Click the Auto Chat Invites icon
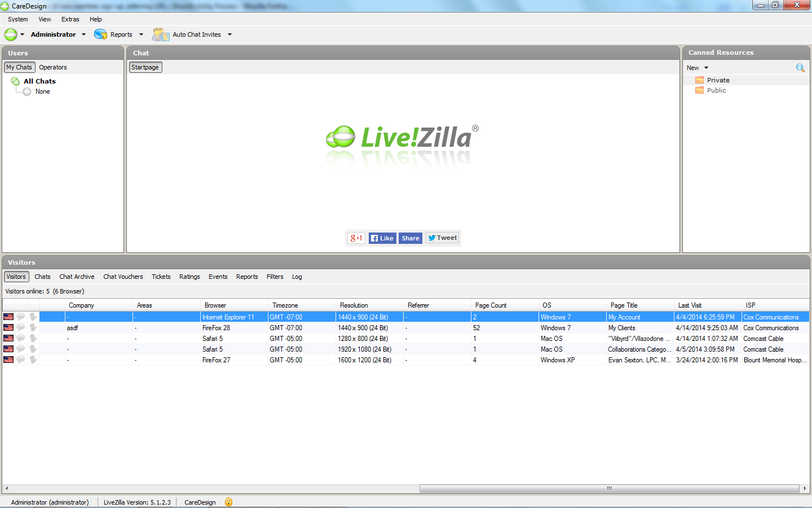 161,34
